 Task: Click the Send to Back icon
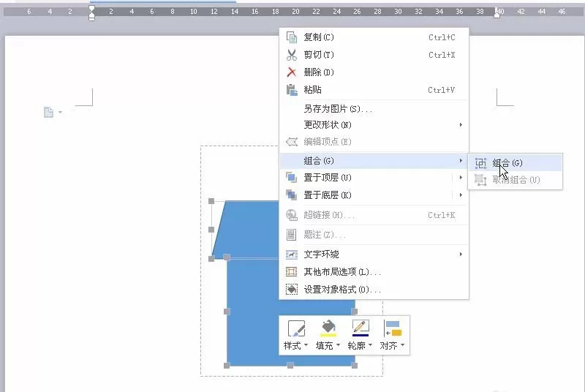pyautogui.click(x=291, y=195)
